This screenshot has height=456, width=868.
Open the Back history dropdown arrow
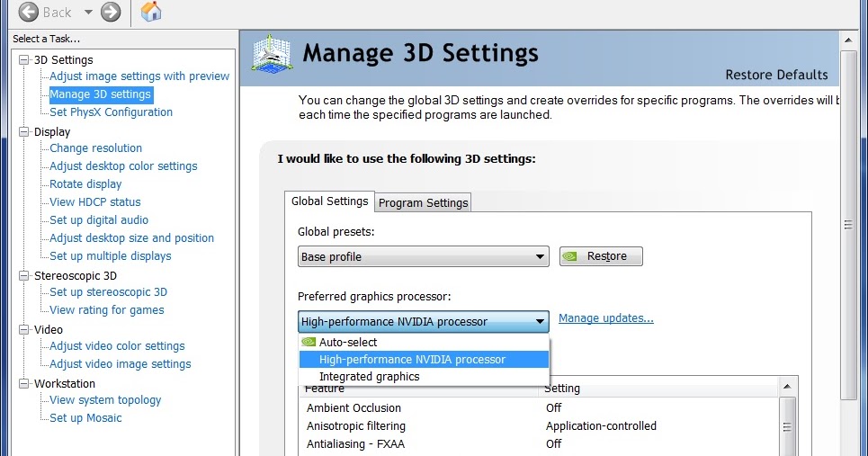(88, 12)
